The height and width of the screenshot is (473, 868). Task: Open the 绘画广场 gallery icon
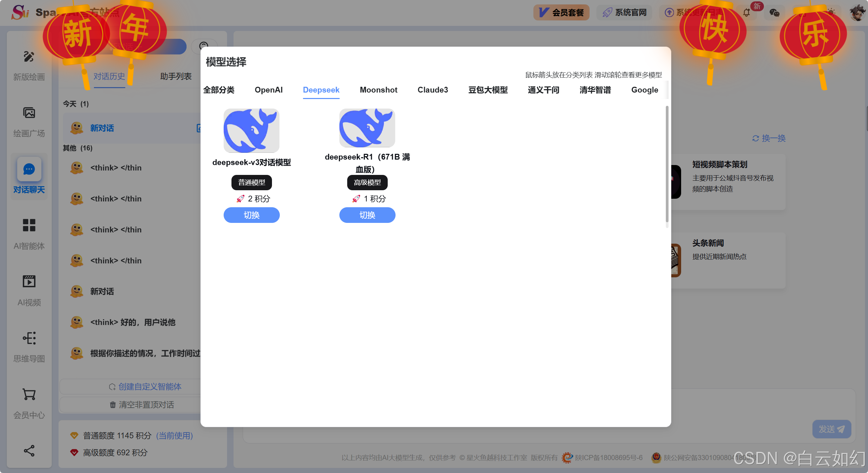click(x=29, y=113)
